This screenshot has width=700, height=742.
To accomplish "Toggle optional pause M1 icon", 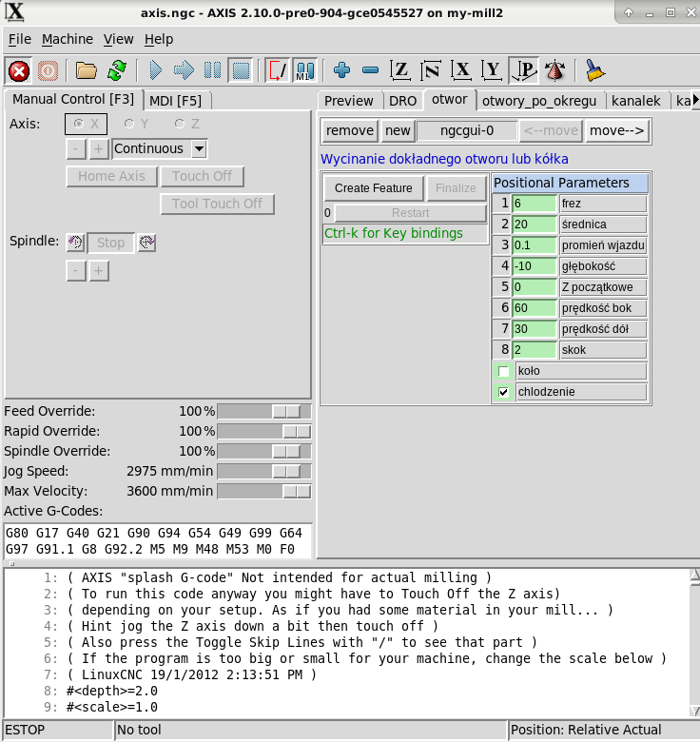I will [305, 71].
